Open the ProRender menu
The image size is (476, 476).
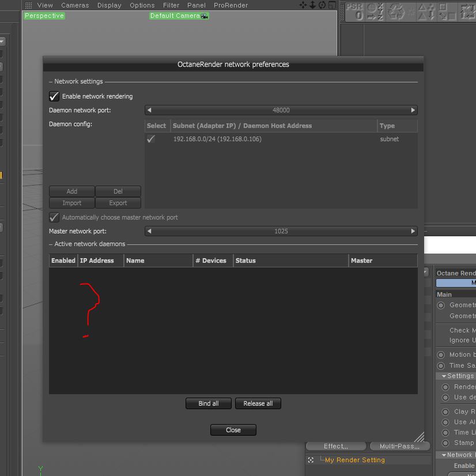coord(231,5)
